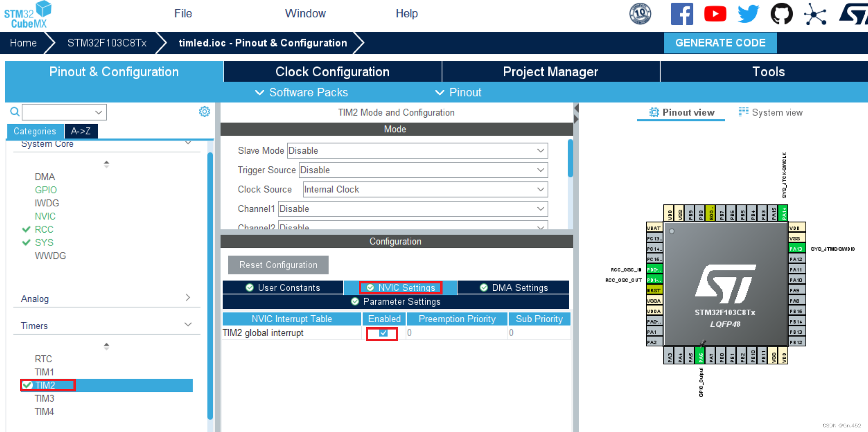868x432 pixels.
Task: Click the ST logo icon
Action: tap(854, 14)
